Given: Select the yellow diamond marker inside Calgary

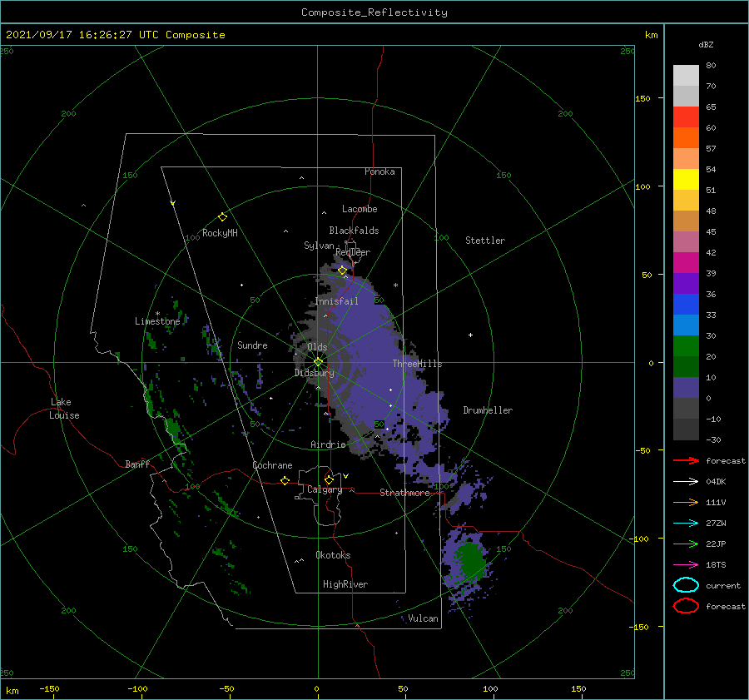Looking at the screenshot, I should [x=329, y=479].
